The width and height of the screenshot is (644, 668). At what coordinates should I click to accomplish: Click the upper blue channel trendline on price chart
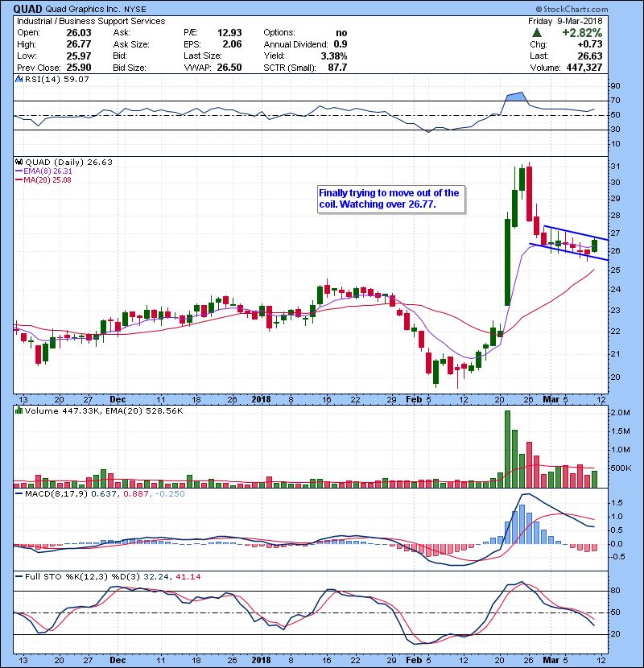tap(576, 232)
